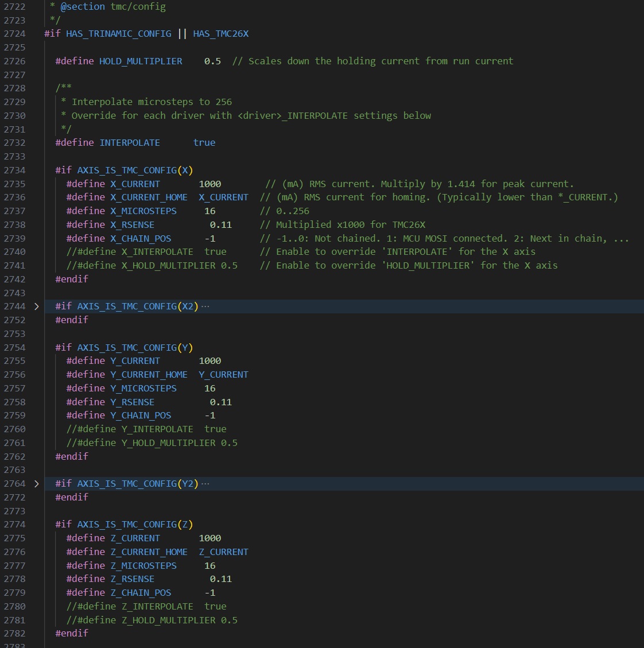
Task: Click the #endif after the Z config block
Action: click(x=72, y=634)
